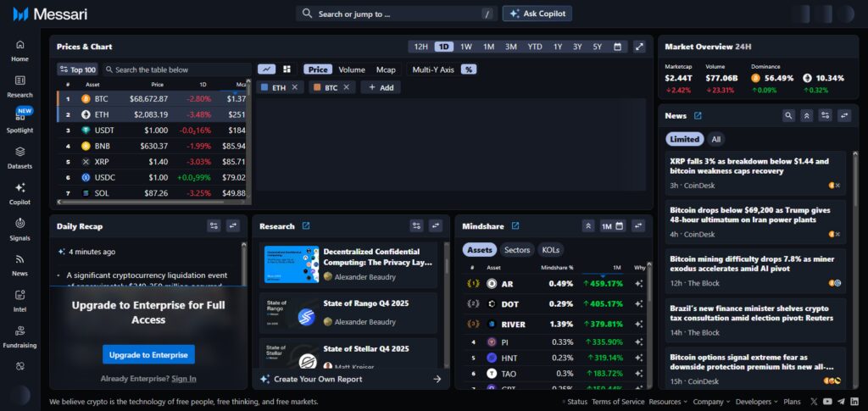
Task: Open Copilot in the sidebar
Action: 20,194
